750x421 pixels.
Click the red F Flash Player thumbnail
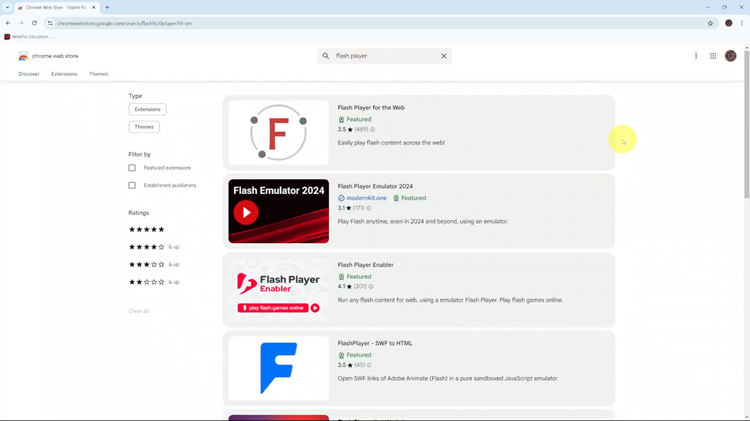coord(278,133)
